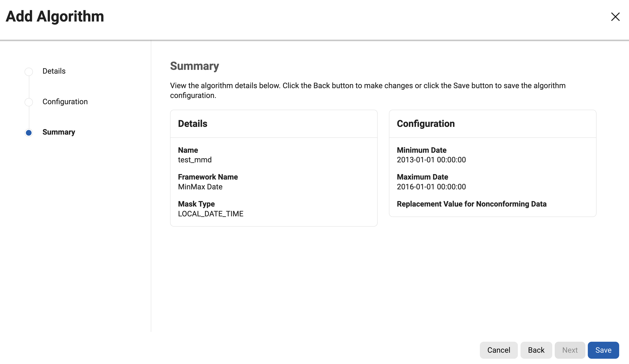The image size is (629, 364).
Task: Click the Configuration card heading
Action: click(x=426, y=124)
